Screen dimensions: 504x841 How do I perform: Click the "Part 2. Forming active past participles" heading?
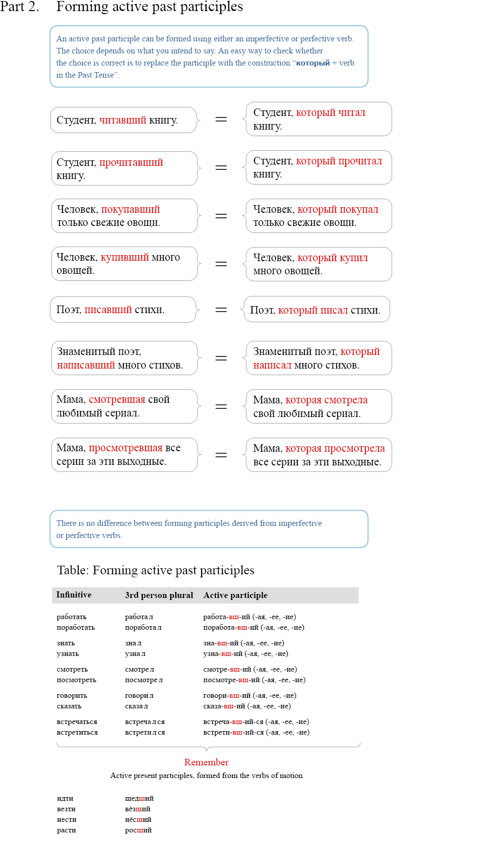(x=121, y=7)
